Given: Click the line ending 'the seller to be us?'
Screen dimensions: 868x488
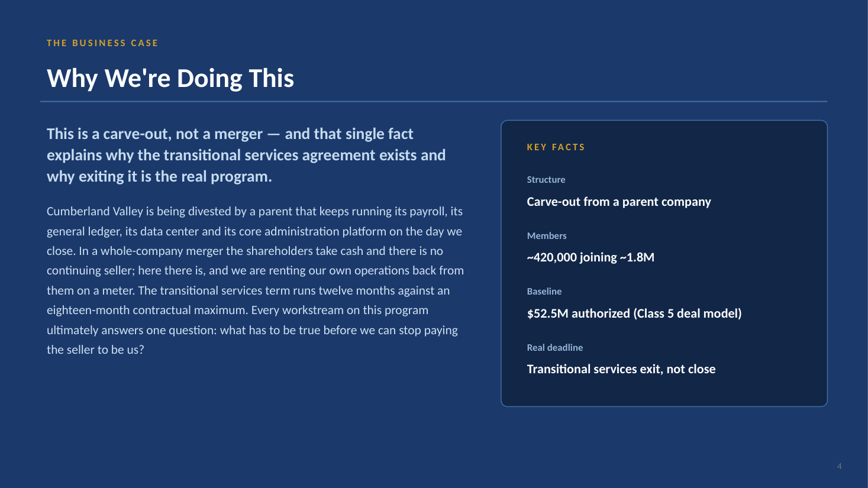Looking at the screenshot, I should click(95, 350).
